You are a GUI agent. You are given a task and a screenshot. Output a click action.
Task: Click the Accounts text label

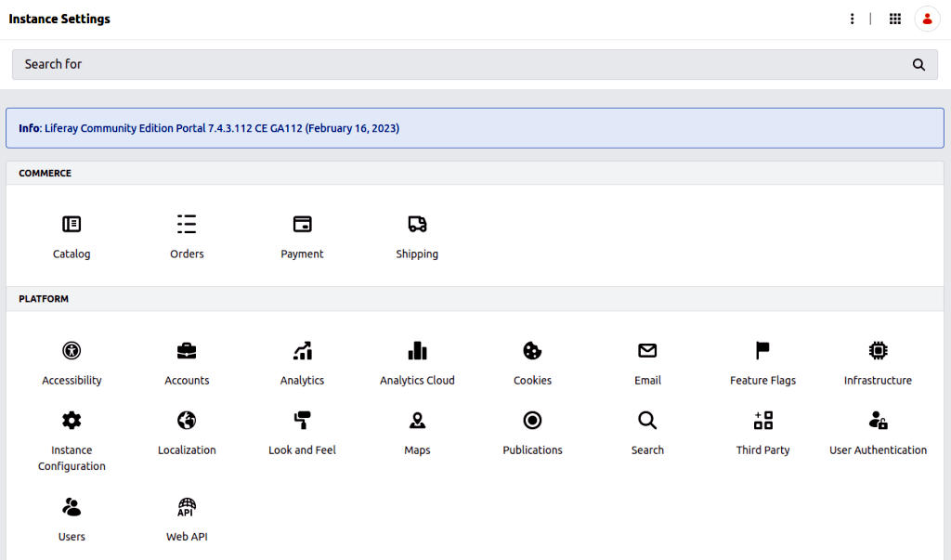187,381
